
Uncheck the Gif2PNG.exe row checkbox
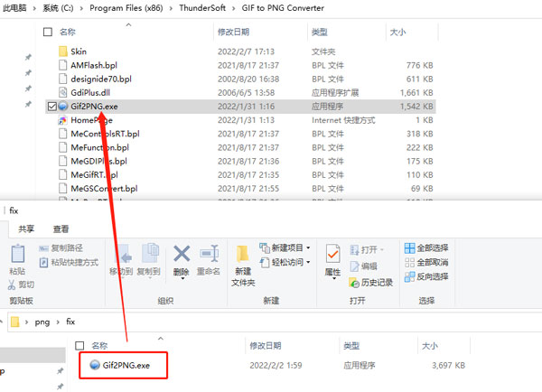(51, 107)
